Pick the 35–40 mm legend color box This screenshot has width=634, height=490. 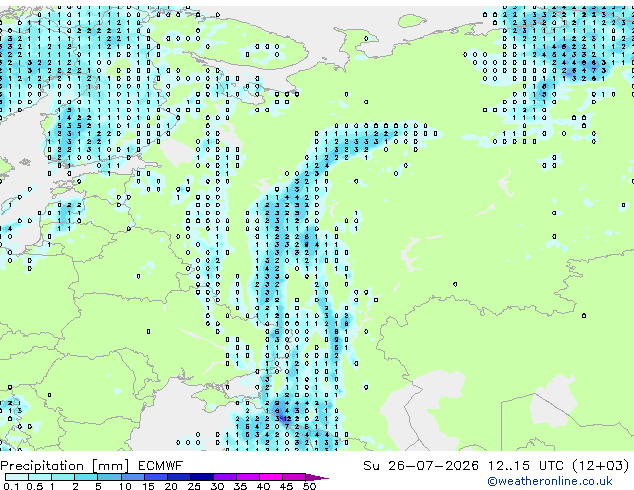[x=248, y=477]
